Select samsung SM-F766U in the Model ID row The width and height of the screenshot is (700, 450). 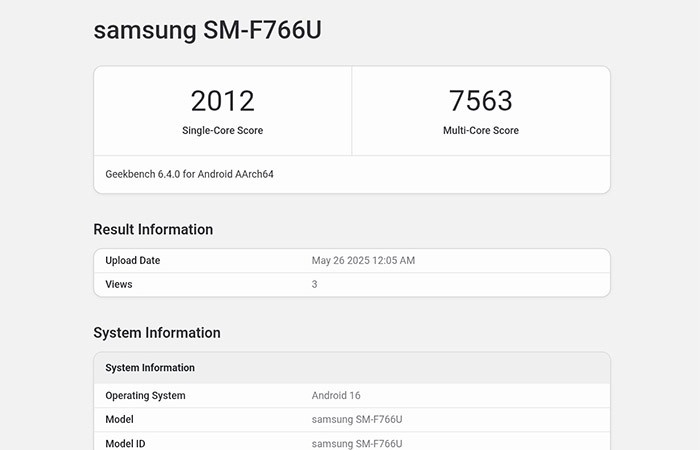tap(357, 443)
